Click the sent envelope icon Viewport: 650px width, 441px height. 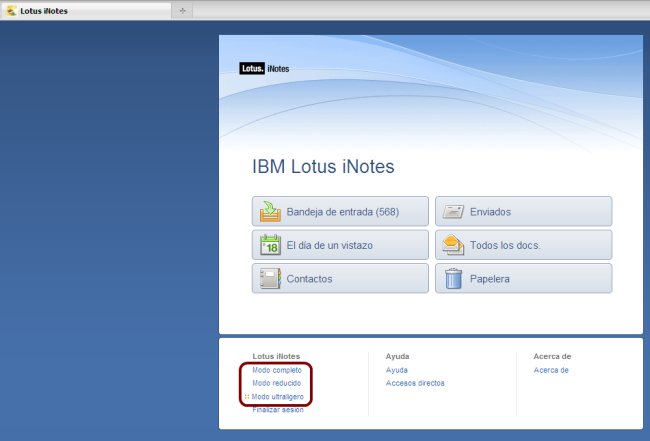click(x=453, y=211)
